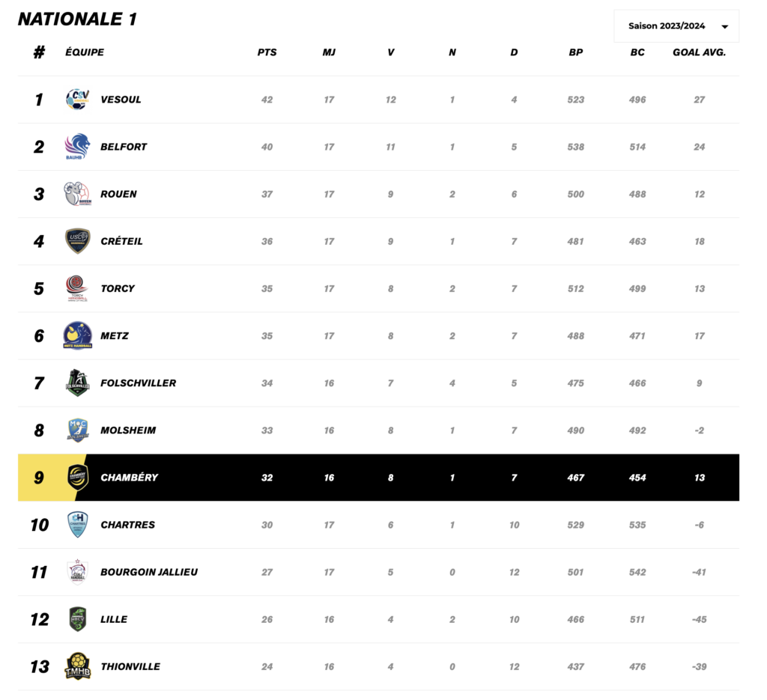Click the Chartres CH shield logo
Viewport: 767px width, 700px height.
click(78, 525)
